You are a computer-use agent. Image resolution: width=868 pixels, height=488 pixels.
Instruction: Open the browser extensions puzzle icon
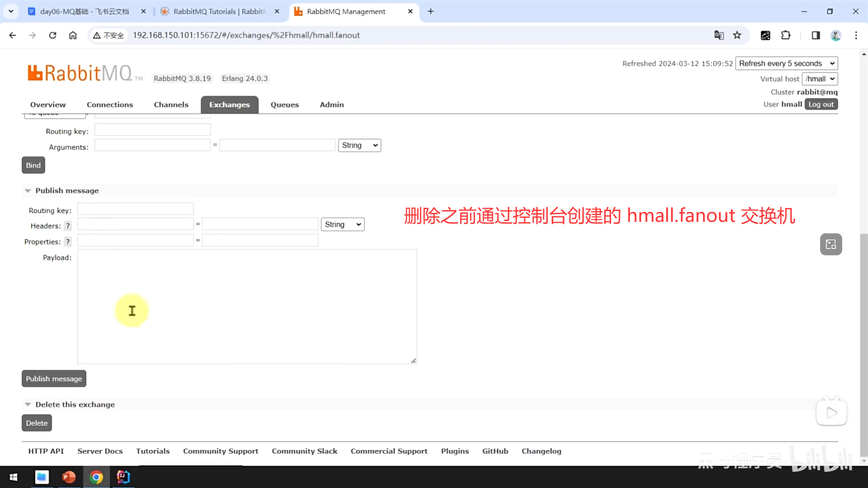tap(786, 35)
